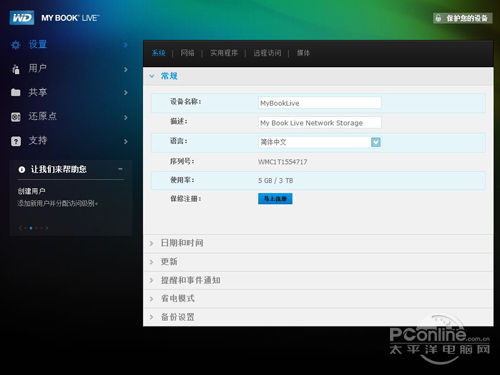Image resolution: width=500 pixels, height=375 pixels.
Task: Expand arrow next to 还原点
Action: [126, 117]
